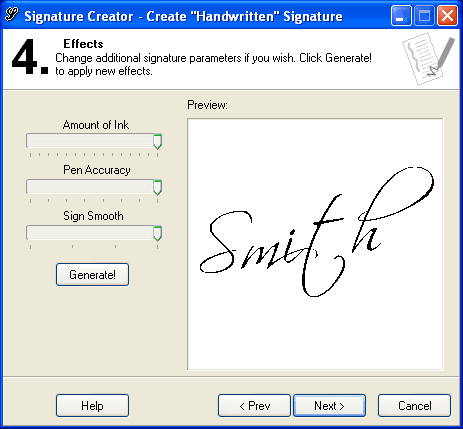Screen dimensions: 463x429
Task: Close the Signature Creator window
Action: 447,16
